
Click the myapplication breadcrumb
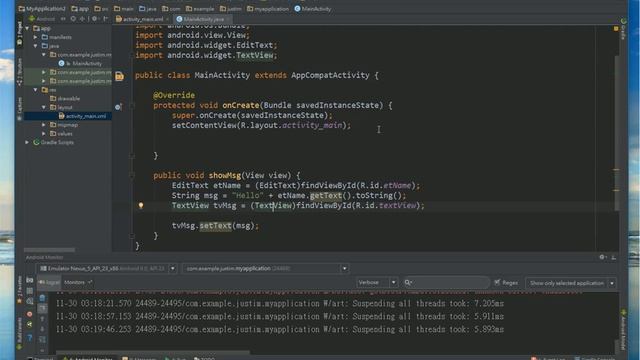click(x=268, y=9)
